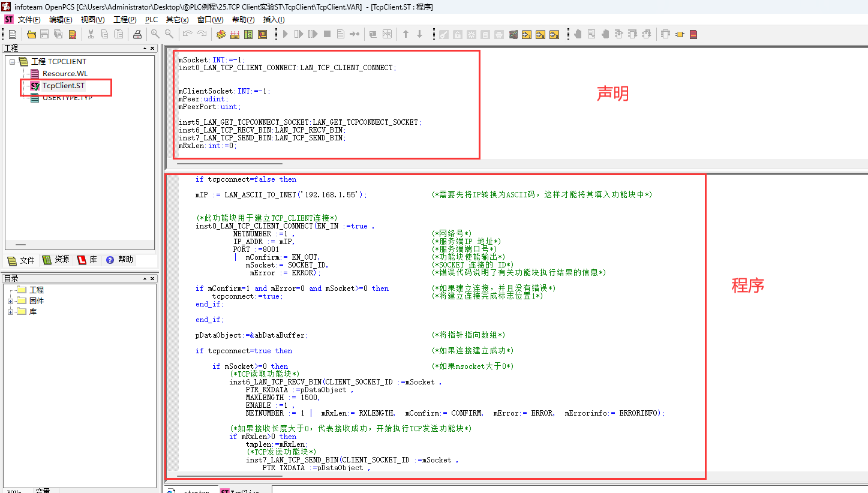Open the PLC menu

click(x=151, y=20)
